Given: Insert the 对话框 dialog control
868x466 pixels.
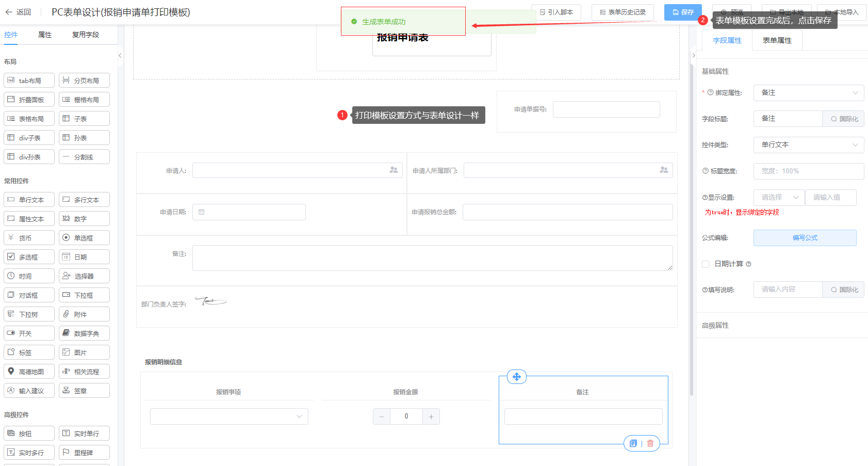Looking at the screenshot, I should click(x=29, y=295).
